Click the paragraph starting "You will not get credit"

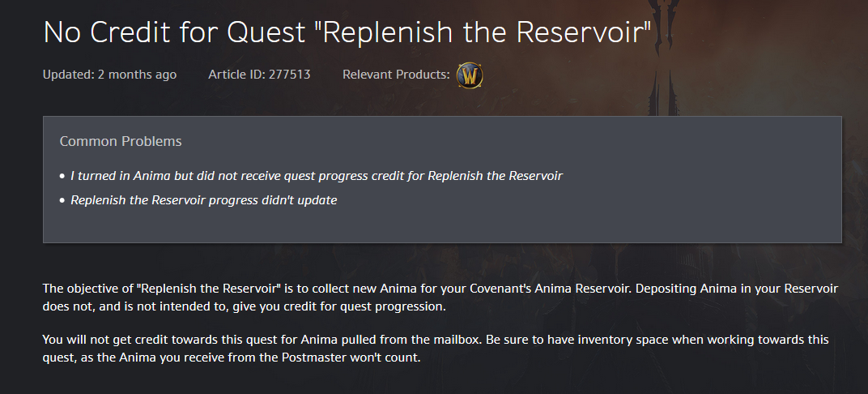pos(436,348)
